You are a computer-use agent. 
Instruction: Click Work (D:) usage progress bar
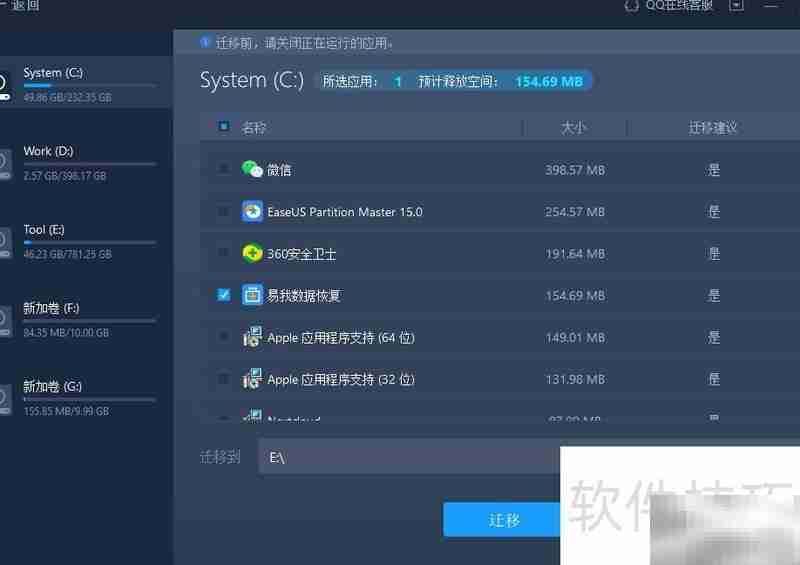[90, 164]
